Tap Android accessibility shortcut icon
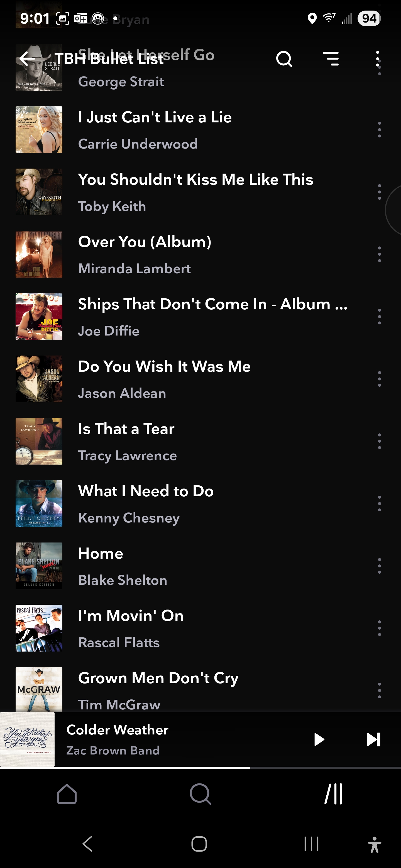The height and width of the screenshot is (868, 401). (x=374, y=844)
